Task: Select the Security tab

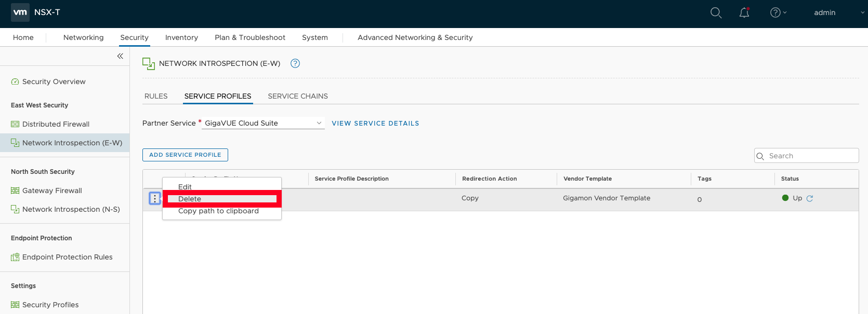Action: (x=134, y=37)
